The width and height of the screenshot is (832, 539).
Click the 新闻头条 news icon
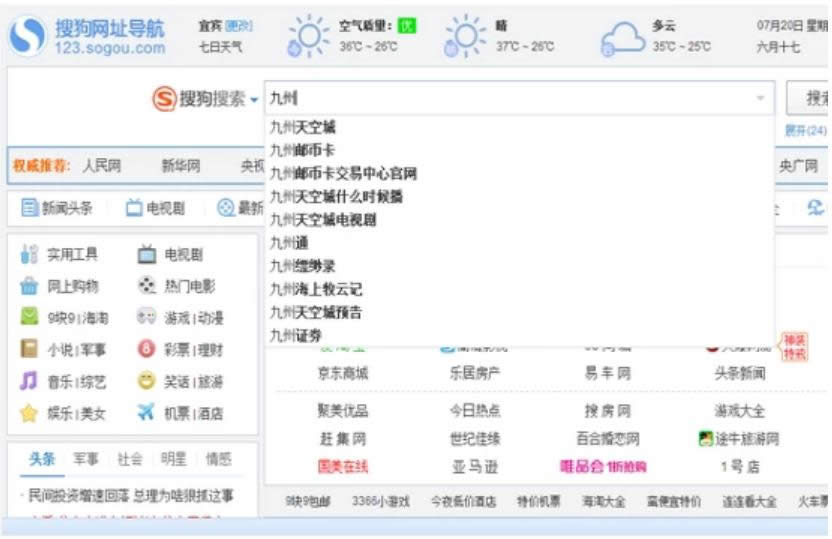(29, 208)
